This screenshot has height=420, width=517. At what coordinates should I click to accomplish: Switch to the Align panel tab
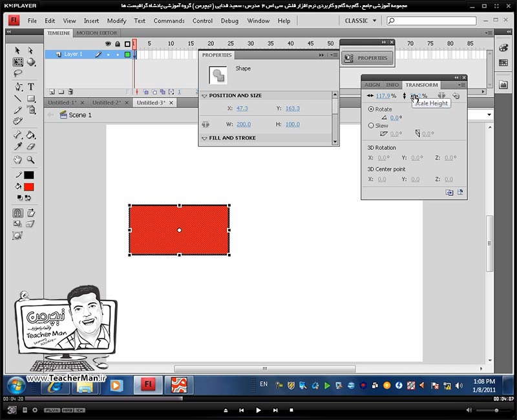[x=372, y=85]
